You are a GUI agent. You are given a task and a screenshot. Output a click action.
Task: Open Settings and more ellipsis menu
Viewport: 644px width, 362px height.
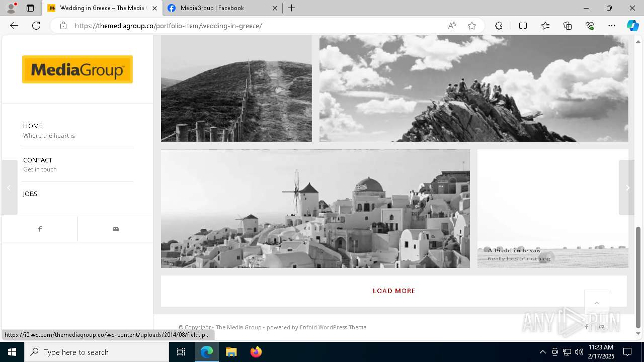pos(612,26)
